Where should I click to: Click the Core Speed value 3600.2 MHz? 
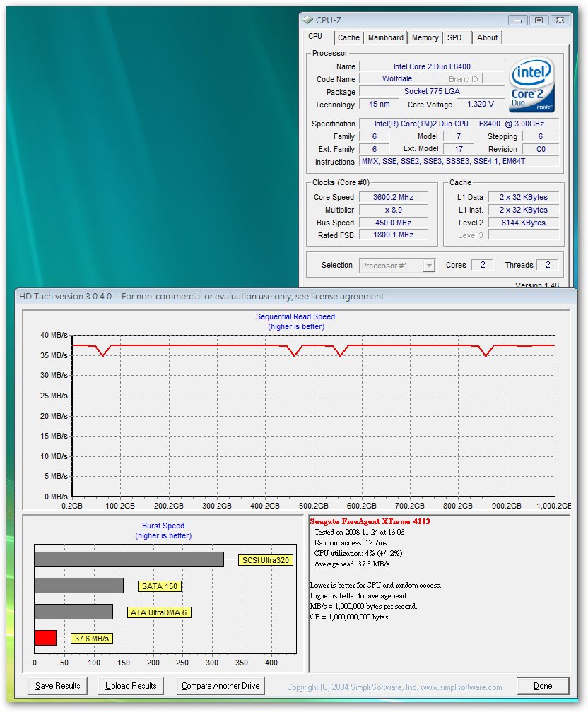point(393,197)
